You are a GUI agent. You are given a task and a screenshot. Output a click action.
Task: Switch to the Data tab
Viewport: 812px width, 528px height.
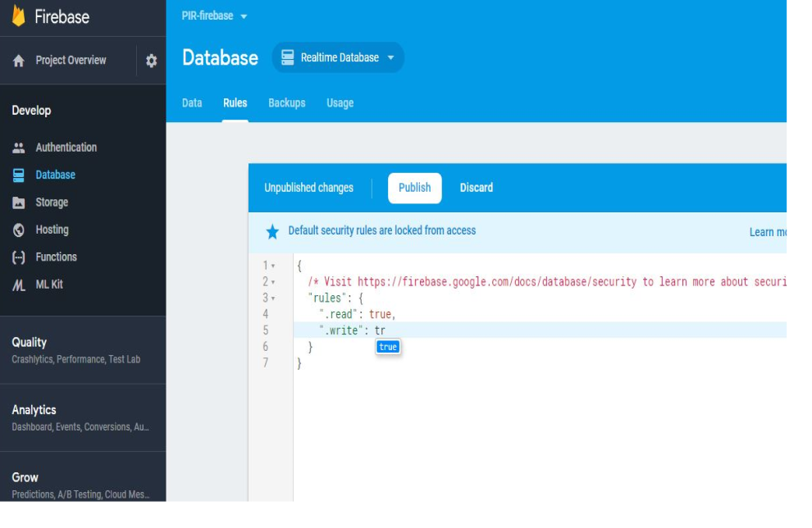[192, 103]
